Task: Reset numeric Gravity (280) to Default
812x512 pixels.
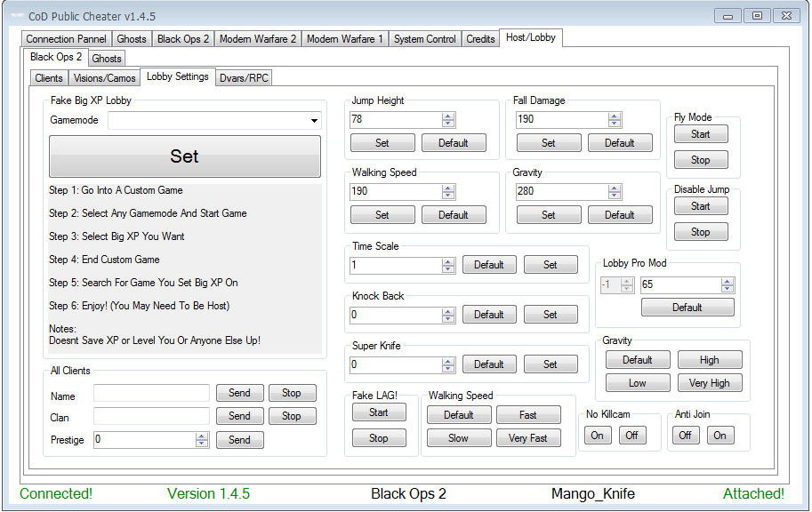Action: click(x=620, y=215)
